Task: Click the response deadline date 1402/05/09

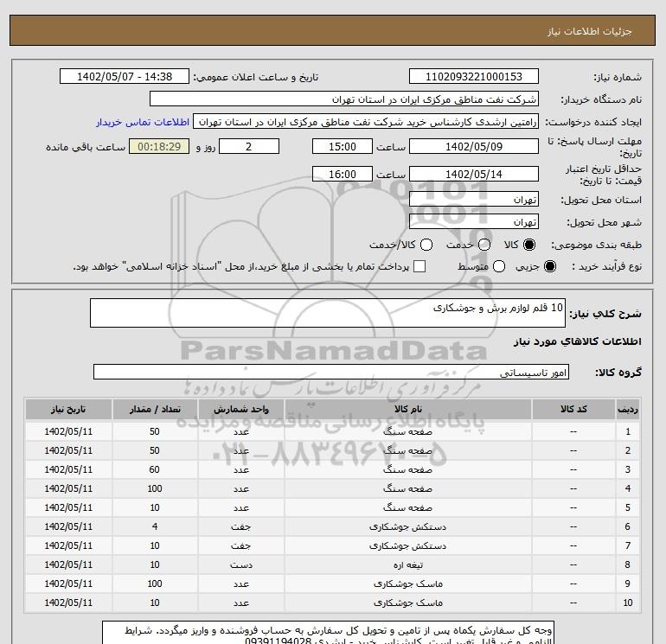Action: [474, 146]
